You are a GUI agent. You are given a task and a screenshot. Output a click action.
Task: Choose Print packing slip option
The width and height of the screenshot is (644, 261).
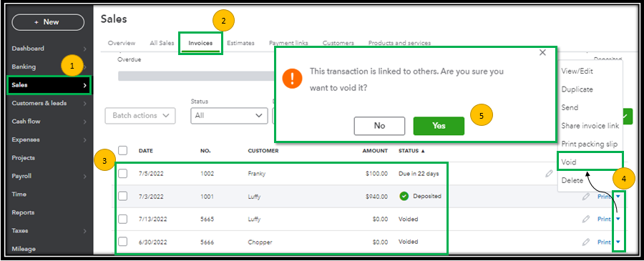589,144
